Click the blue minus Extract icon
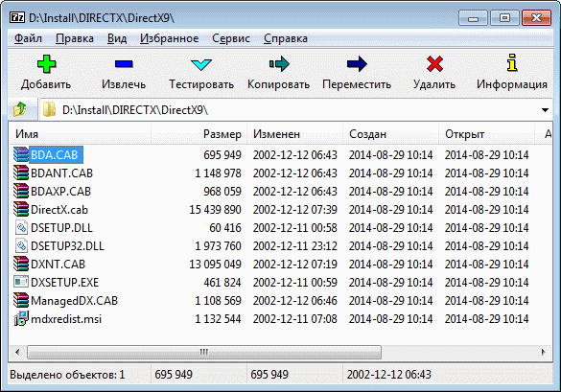Screen dimensions: 561x392 [x=124, y=64]
